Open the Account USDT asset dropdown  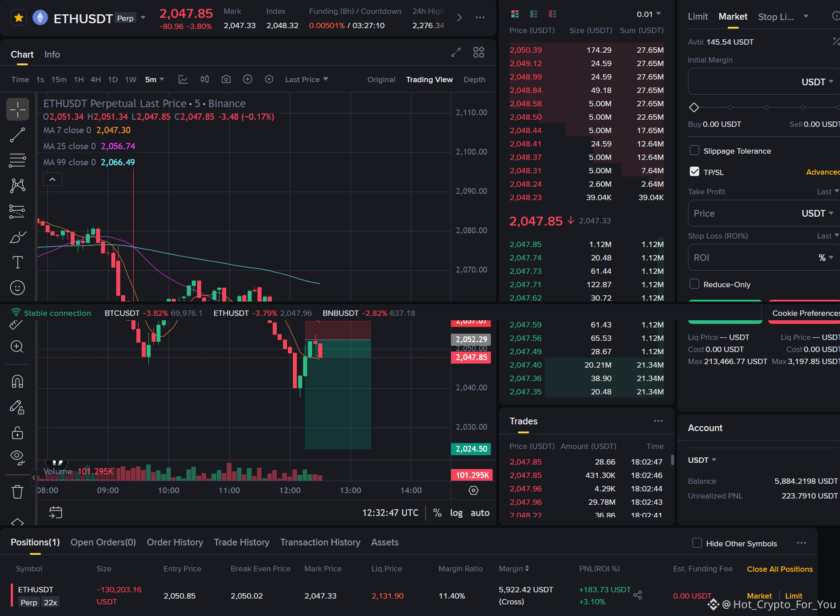[702, 460]
